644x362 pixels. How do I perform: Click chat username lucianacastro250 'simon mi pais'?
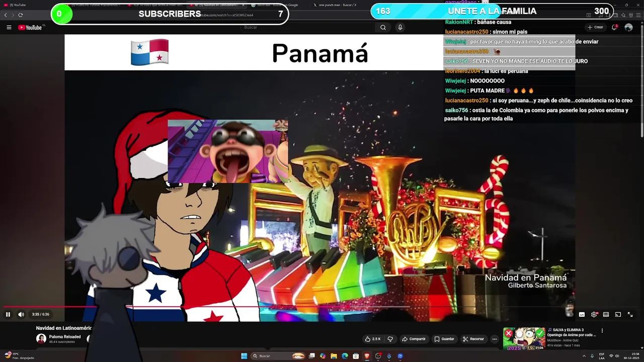[466, 32]
